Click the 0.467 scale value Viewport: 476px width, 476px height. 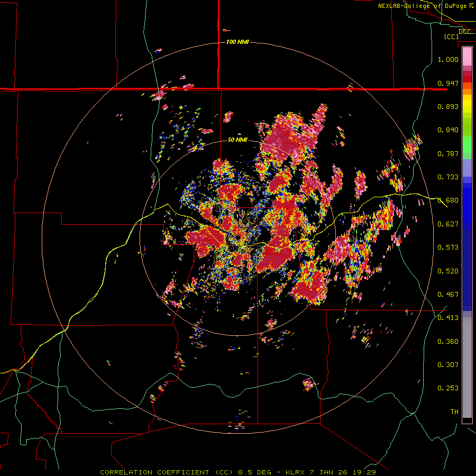(448, 295)
